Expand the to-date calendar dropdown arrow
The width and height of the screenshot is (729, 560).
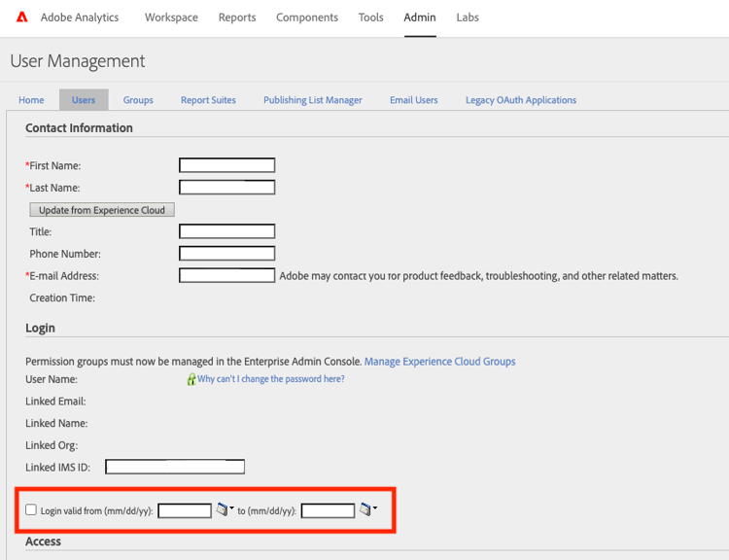(x=375, y=507)
